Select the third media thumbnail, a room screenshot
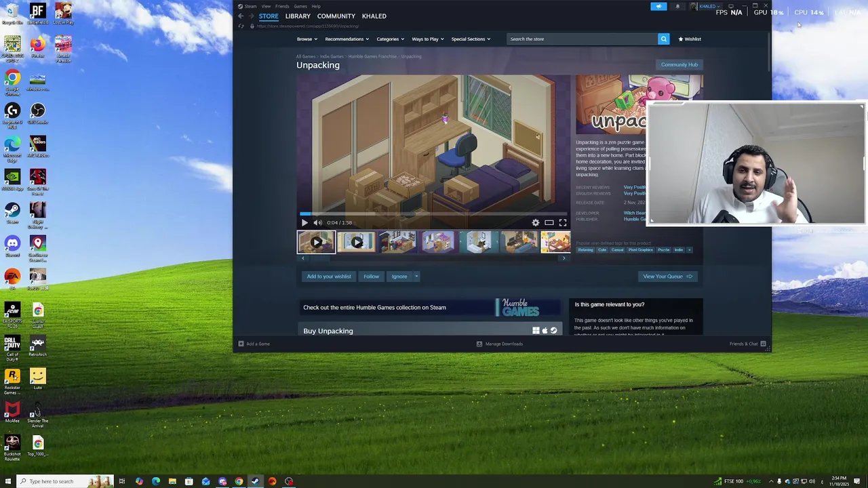Screen dimensions: 868x488 click(397, 242)
